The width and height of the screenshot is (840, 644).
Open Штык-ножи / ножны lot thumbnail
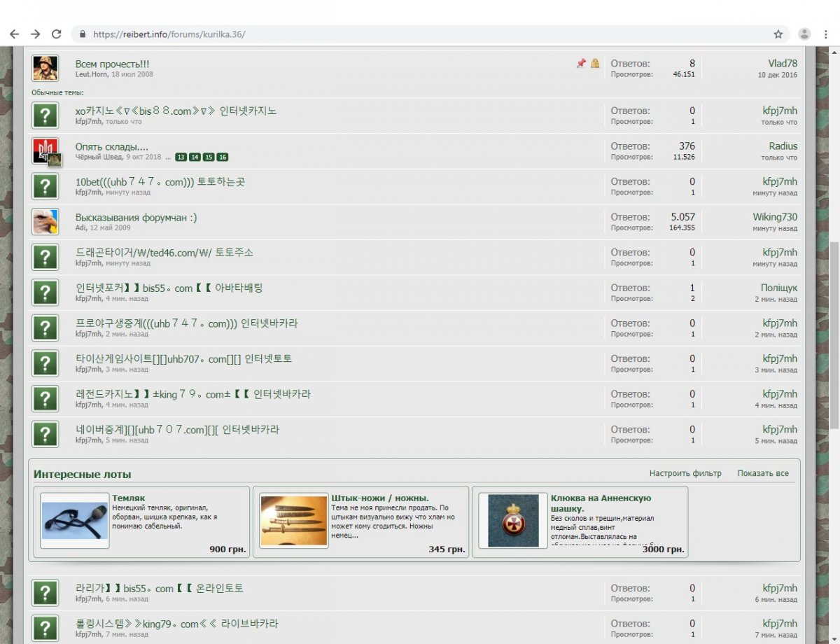coord(294,519)
